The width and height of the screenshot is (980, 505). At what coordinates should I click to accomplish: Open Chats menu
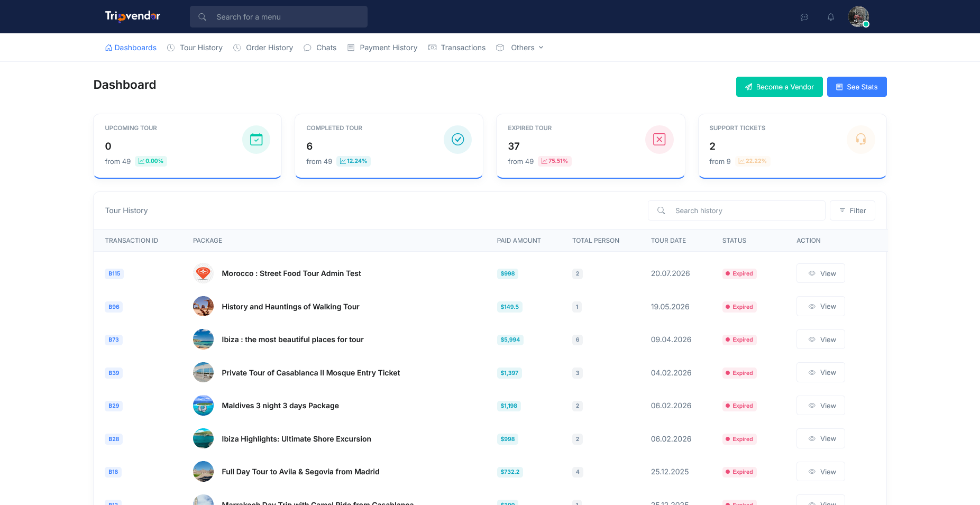[320, 48]
